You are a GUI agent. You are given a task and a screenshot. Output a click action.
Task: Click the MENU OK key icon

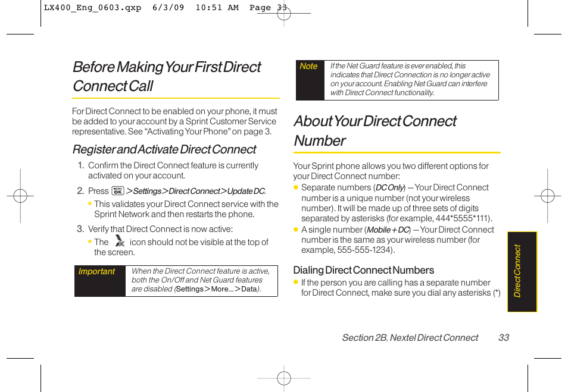pos(118,191)
